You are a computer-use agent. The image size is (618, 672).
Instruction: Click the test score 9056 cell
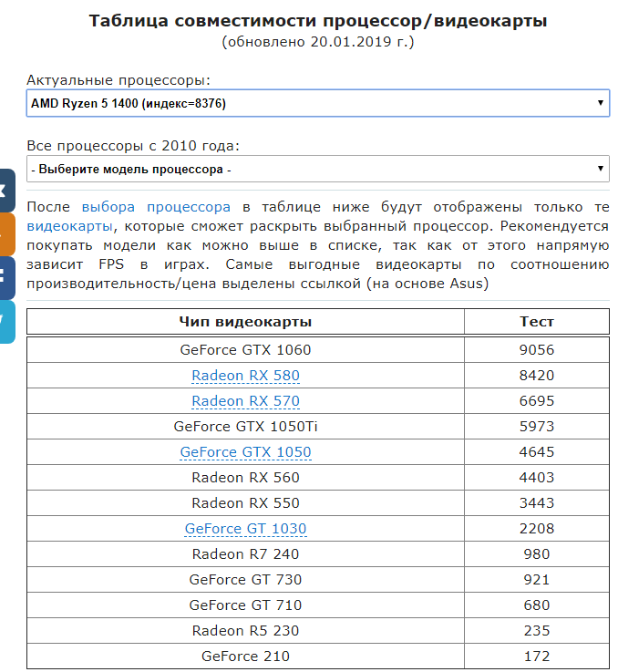pos(537,350)
